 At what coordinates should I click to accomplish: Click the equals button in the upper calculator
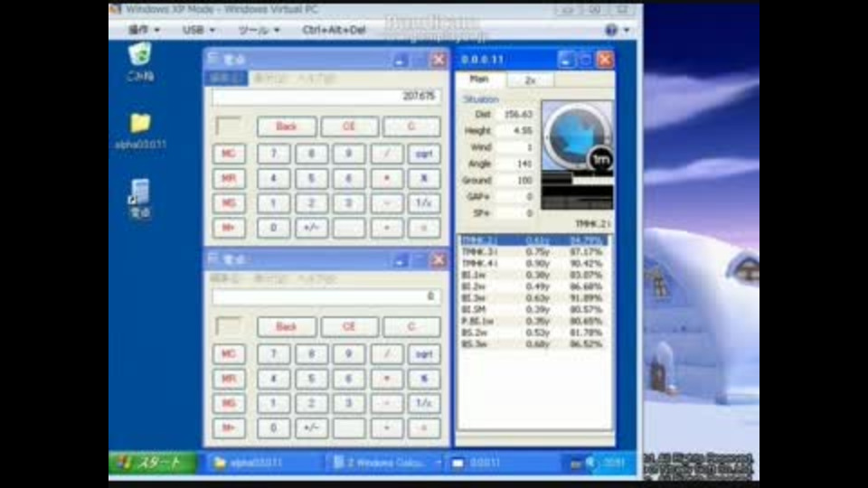[x=424, y=228]
